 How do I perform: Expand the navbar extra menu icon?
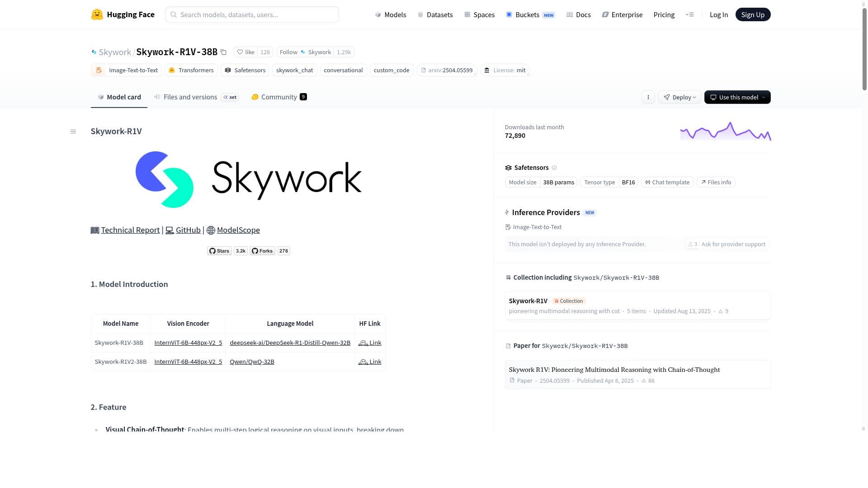[x=689, y=14]
